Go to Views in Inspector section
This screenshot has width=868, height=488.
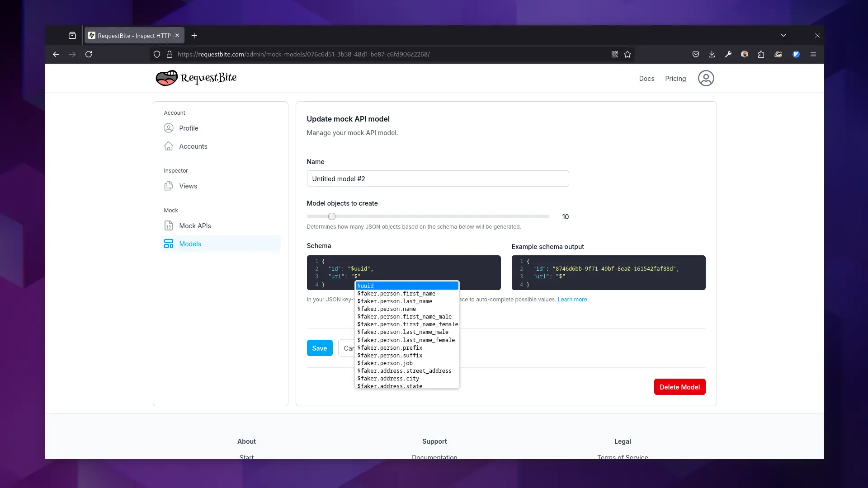(x=221, y=186)
